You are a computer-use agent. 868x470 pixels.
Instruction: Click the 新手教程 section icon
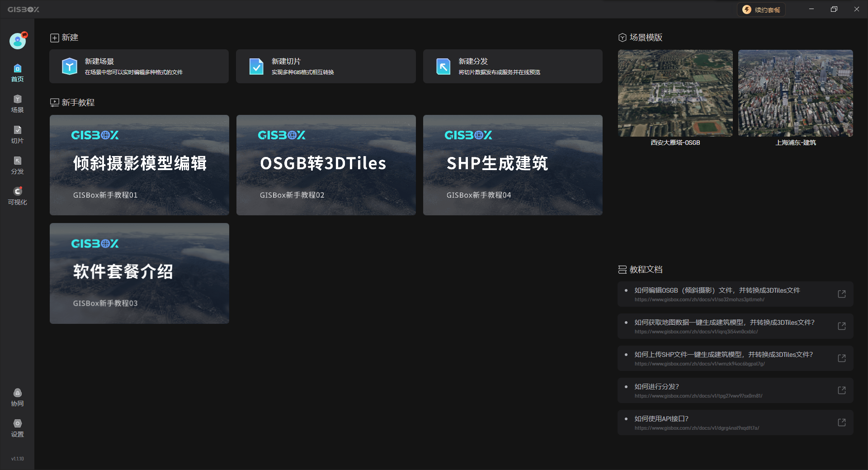[55, 103]
